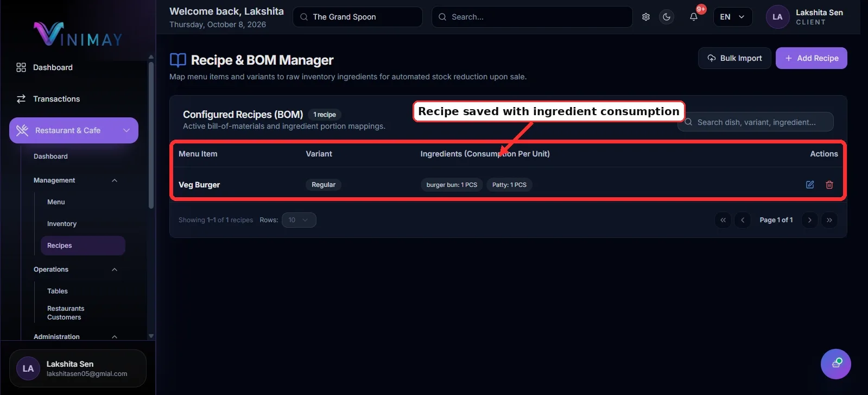Toggle dark mode moon icon
Screen dimensions: 868x395
(667, 17)
